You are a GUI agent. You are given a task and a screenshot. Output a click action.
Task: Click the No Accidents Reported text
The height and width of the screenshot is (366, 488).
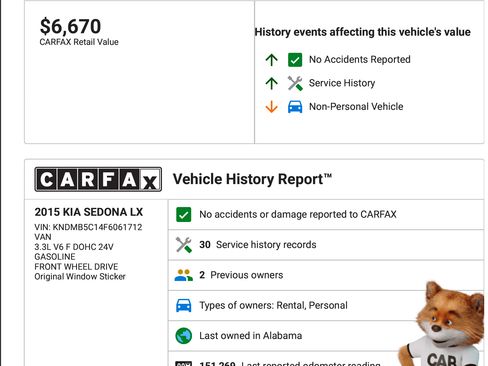[360, 59]
